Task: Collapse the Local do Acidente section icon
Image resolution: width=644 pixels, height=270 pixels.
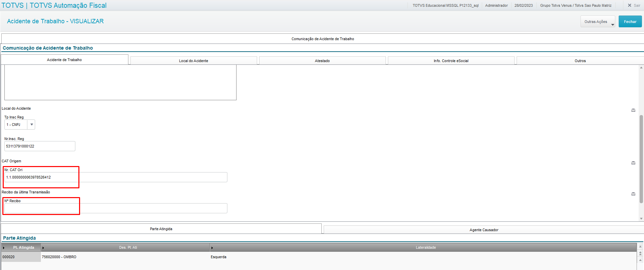Action: (633, 110)
